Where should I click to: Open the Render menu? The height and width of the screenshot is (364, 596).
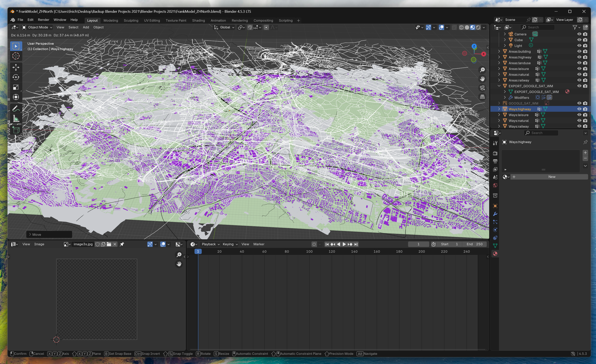point(43,20)
